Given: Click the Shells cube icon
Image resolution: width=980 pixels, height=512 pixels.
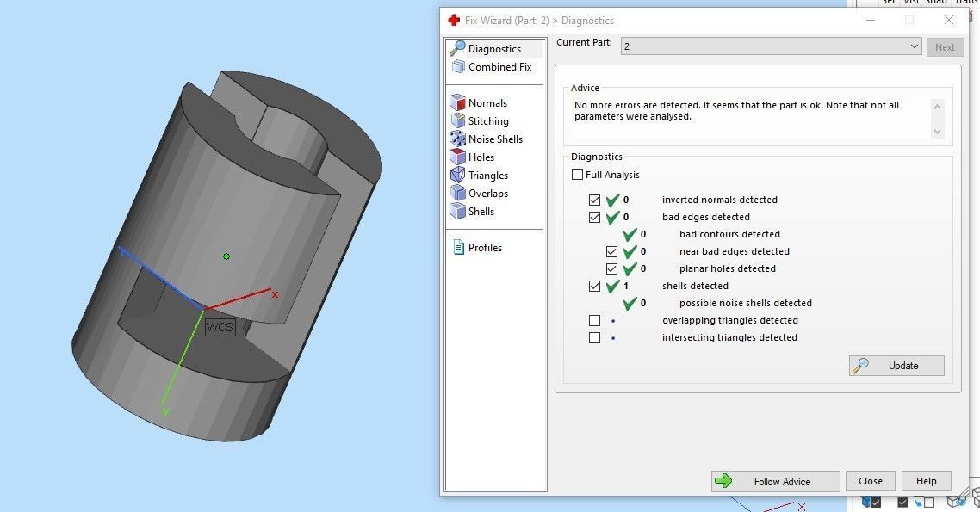Looking at the screenshot, I should 457,211.
